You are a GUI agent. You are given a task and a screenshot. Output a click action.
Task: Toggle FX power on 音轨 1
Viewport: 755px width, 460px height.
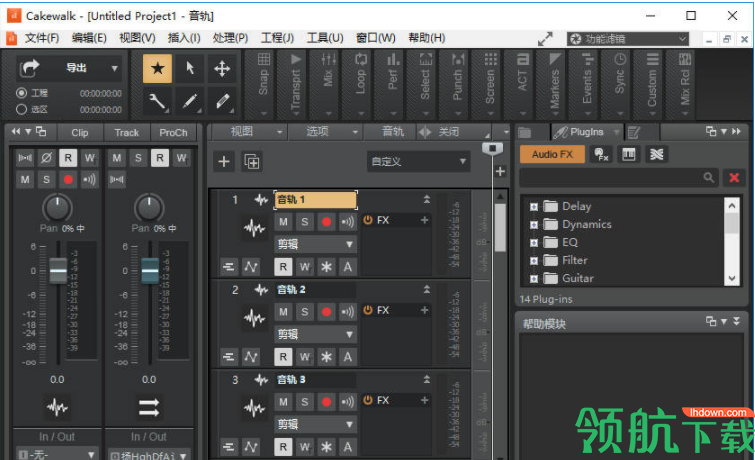point(368,220)
